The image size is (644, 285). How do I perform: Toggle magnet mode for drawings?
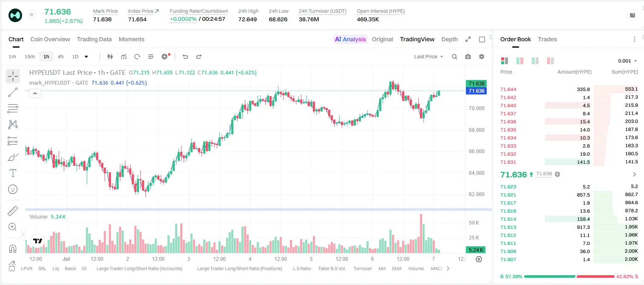13,249
